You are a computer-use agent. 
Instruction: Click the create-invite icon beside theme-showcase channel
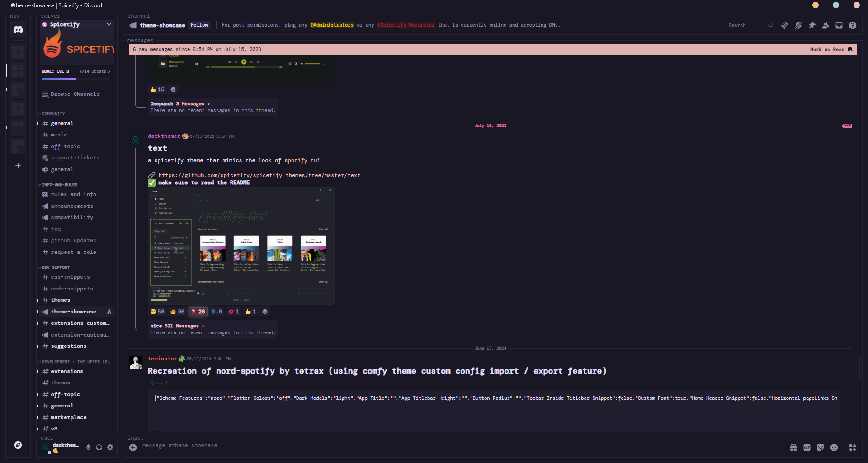click(109, 312)
